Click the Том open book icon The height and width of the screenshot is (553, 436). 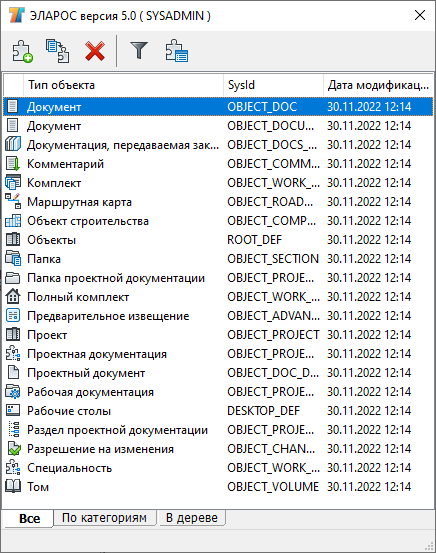point(13,487)
